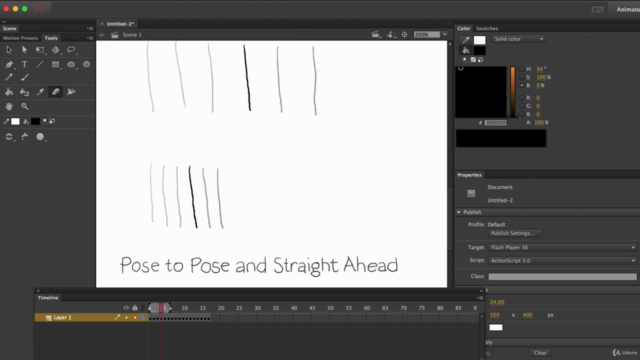This screenshot has width=640, height=360.
Task: Select the 3D Rotation tool
Action: [x=56, y=50]
